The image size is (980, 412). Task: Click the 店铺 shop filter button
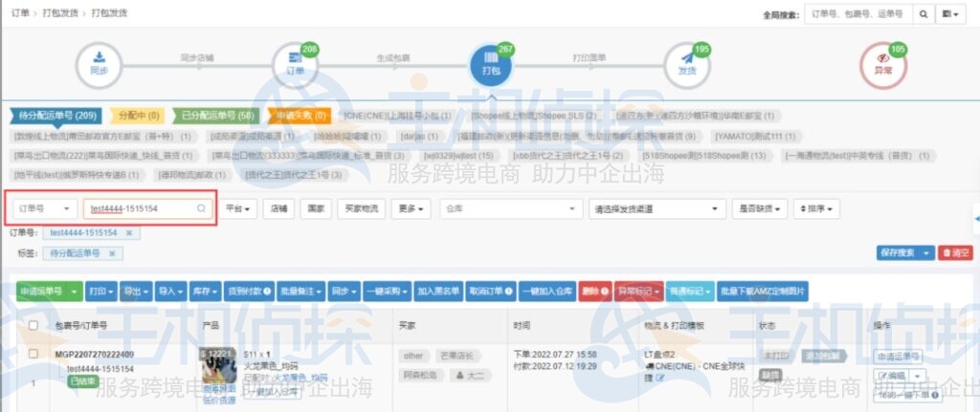278,209
